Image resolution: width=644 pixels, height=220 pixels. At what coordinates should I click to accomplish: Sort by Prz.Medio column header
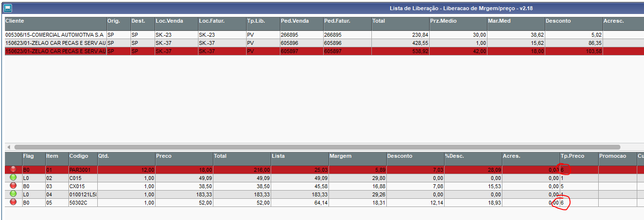coord(458,24)
